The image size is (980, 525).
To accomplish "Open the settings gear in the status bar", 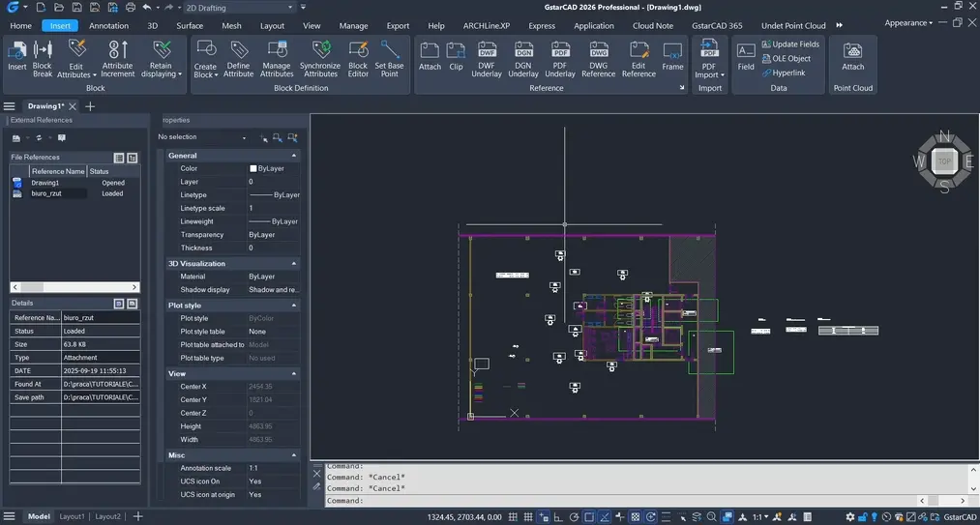I will (848, 517).
